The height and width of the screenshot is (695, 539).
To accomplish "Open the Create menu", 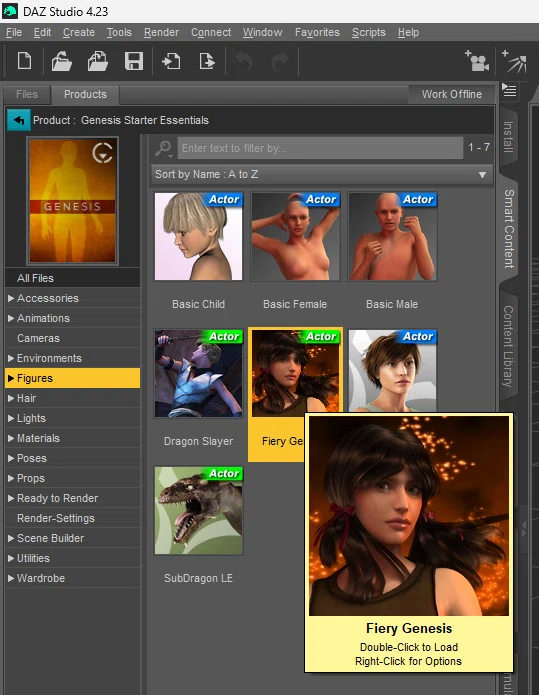I will click(x=79, y=32).
